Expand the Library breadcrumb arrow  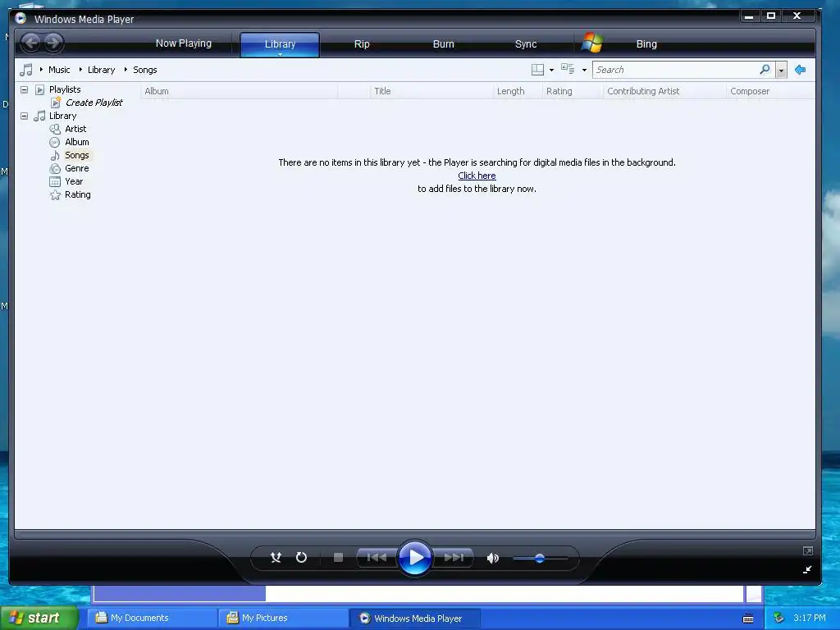(x=80, y=70)
